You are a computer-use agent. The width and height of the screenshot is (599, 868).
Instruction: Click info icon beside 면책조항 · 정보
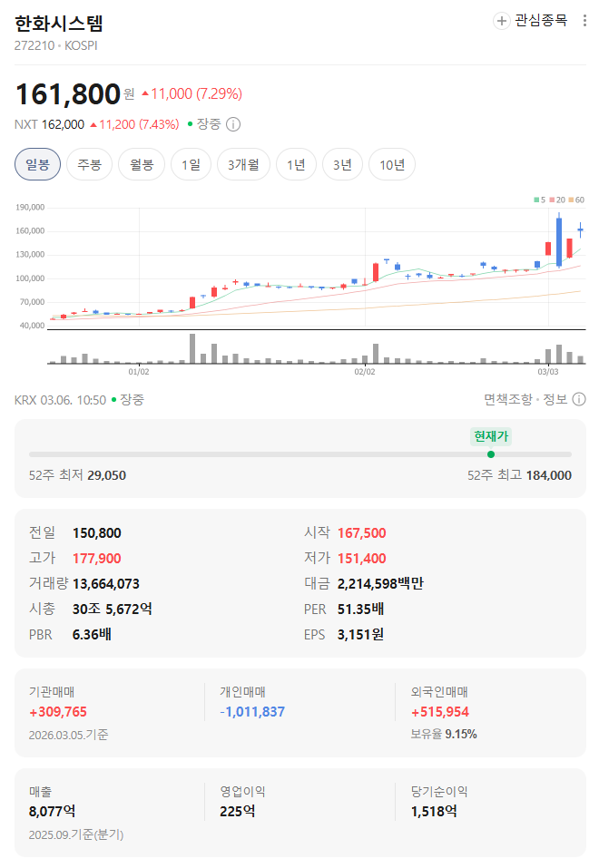pos(578,399)
